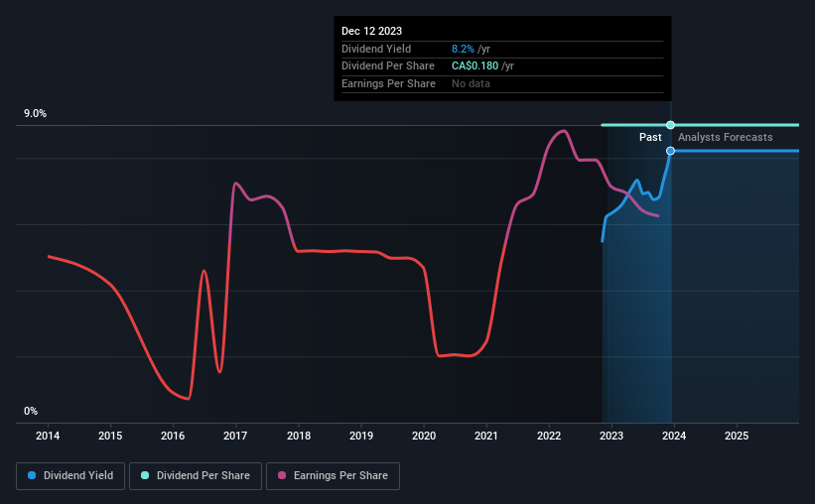
Task: Click the 2014 x-axis year label
Action: coord(48,436)
